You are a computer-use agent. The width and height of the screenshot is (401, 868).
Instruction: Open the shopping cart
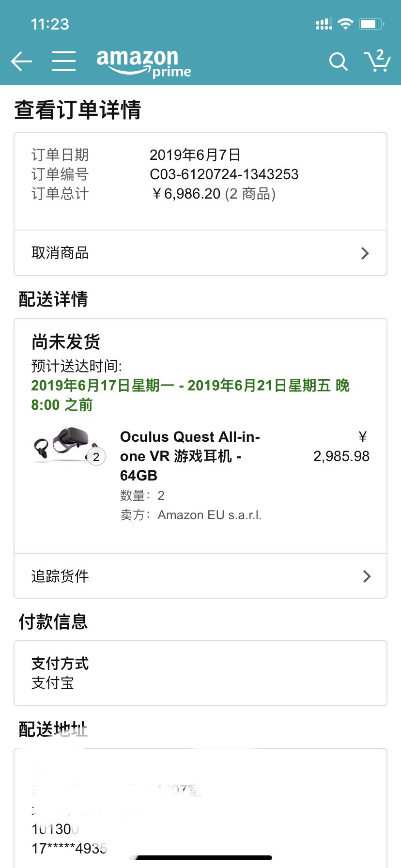[377, 61]
